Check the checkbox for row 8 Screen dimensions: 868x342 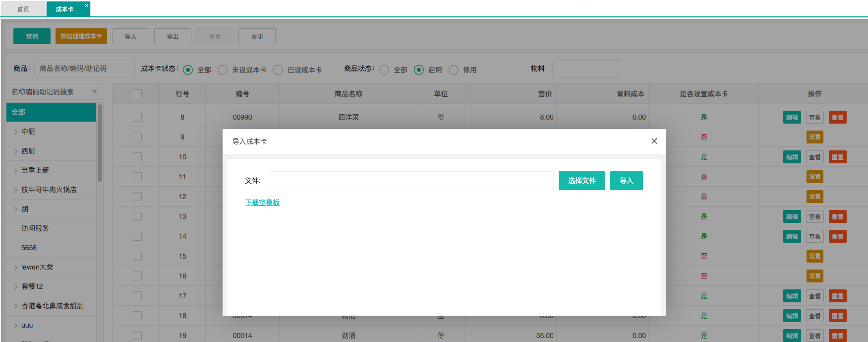point(137,117)
